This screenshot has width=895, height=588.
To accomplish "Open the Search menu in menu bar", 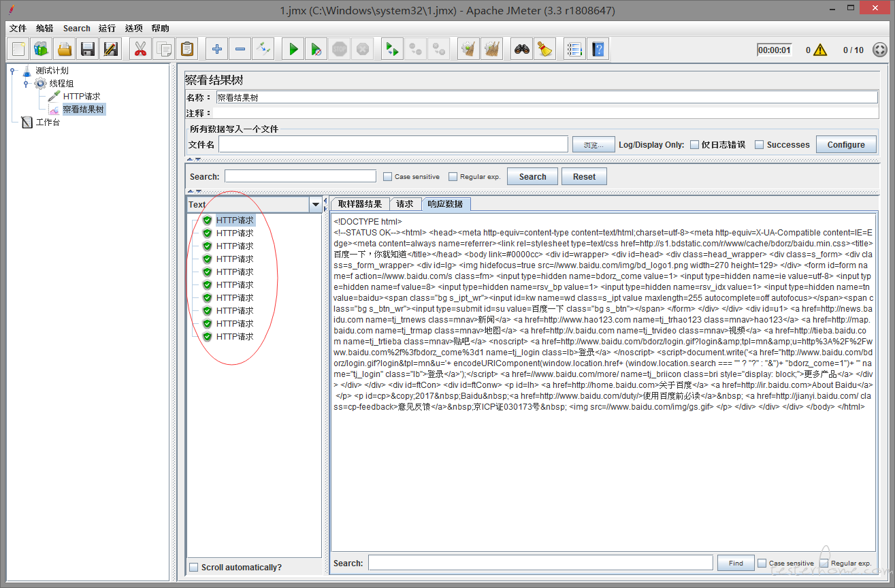I will [77, 29].
